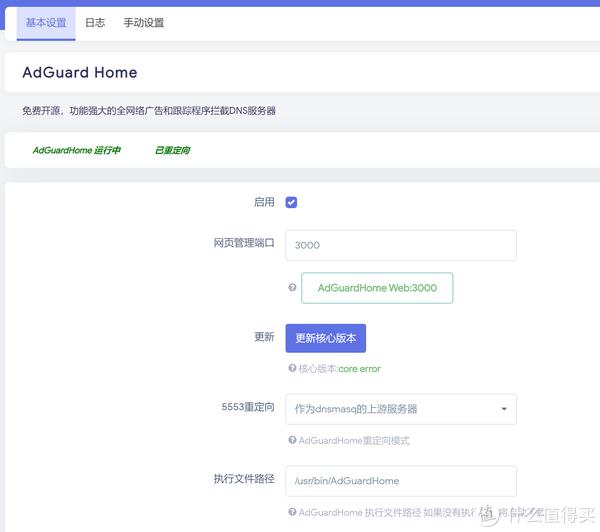Click the 执行文件路径 label
600x532 pixels.
[x=244, y=478]
